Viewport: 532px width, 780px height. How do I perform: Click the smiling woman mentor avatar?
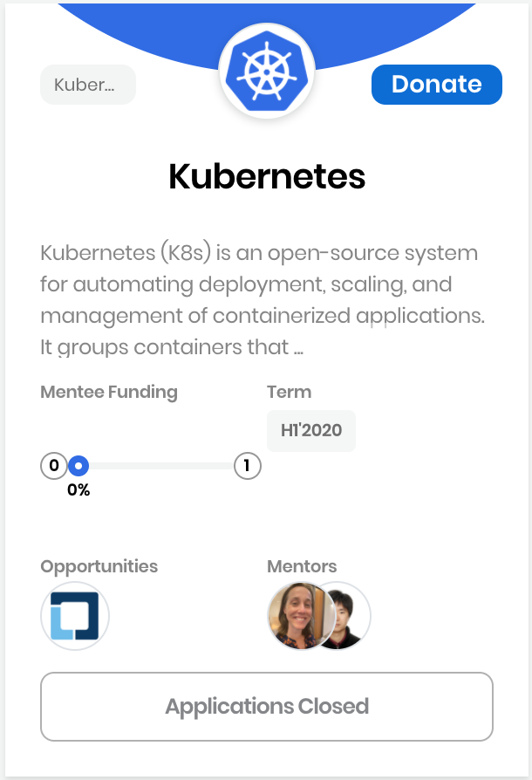coord(300,616)
